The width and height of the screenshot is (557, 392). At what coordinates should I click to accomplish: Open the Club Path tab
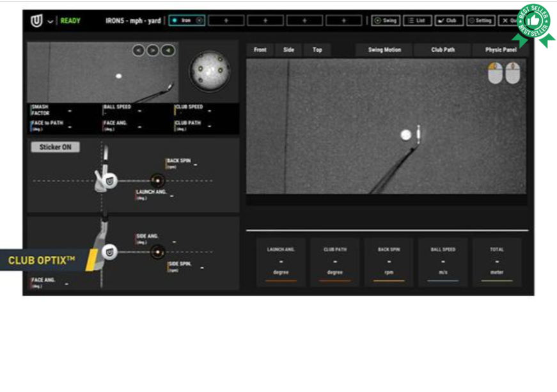point(443,50)
